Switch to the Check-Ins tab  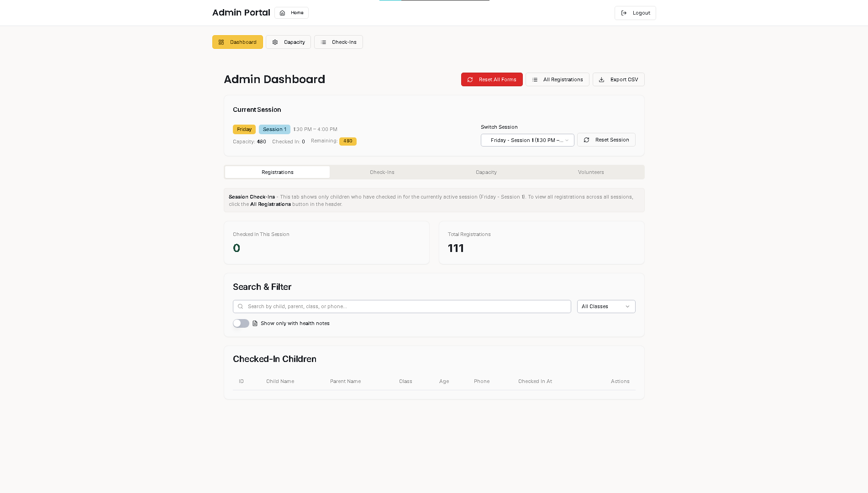pos(382,173)
